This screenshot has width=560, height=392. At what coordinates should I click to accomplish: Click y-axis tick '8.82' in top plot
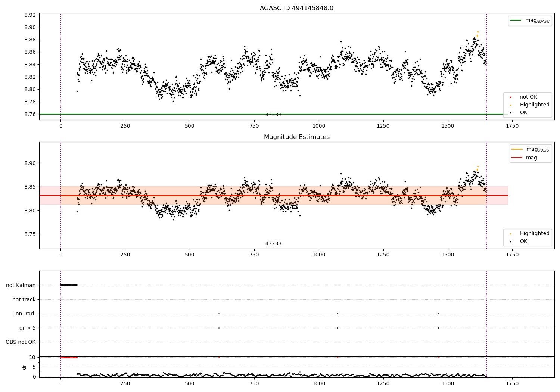30,77
